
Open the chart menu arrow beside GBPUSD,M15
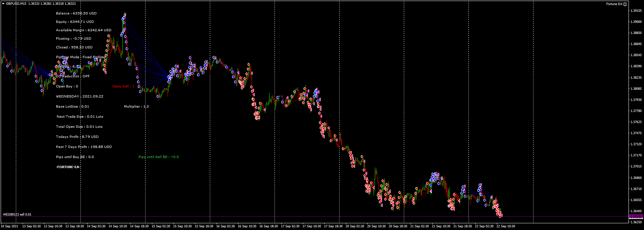coord(3,4)
